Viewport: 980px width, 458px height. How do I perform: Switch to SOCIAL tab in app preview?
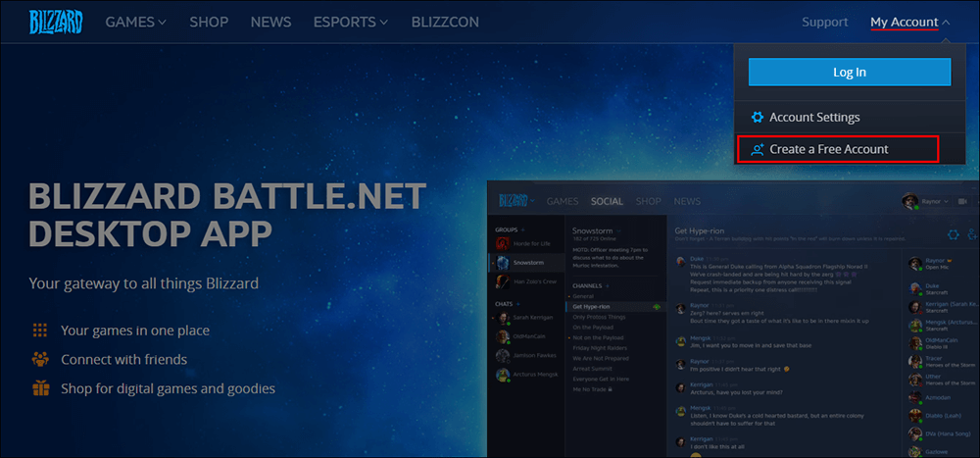coord(607,201)
